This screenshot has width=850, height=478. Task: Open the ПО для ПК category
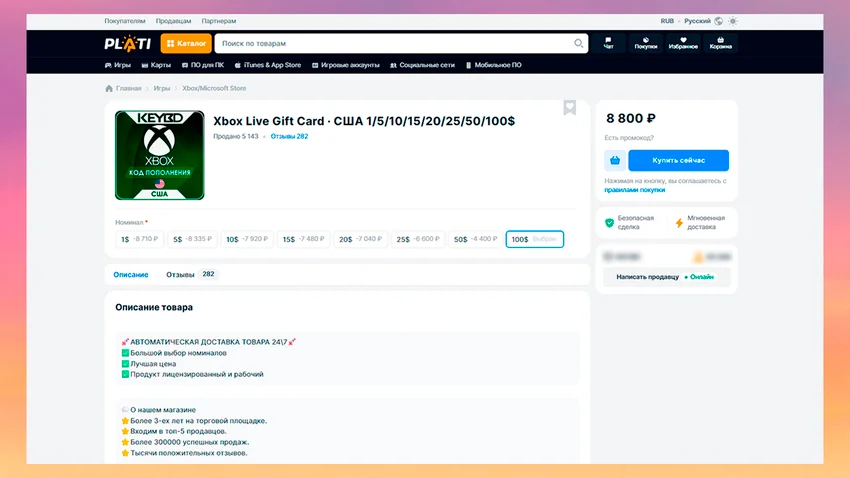[203, 65]
